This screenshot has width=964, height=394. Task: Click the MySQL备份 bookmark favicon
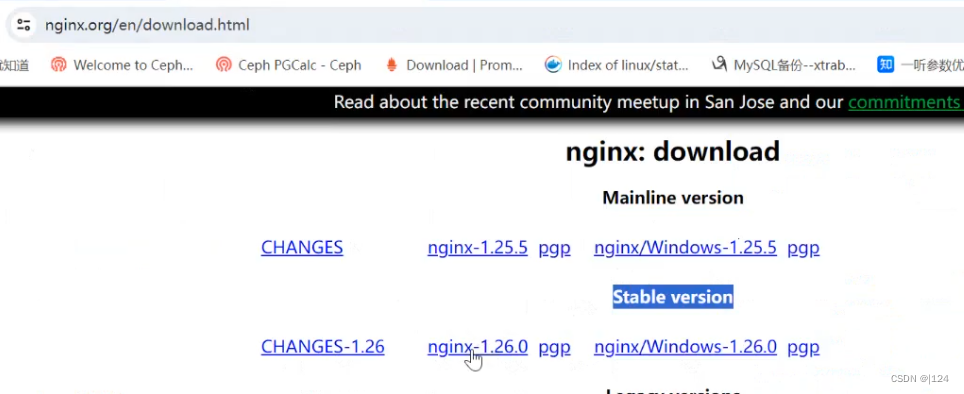tap(719, 65)
